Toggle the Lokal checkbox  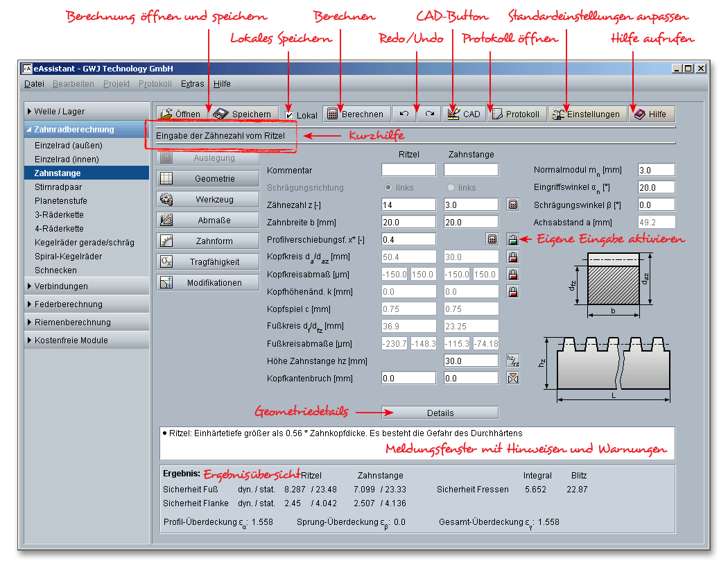click(290, 115)
